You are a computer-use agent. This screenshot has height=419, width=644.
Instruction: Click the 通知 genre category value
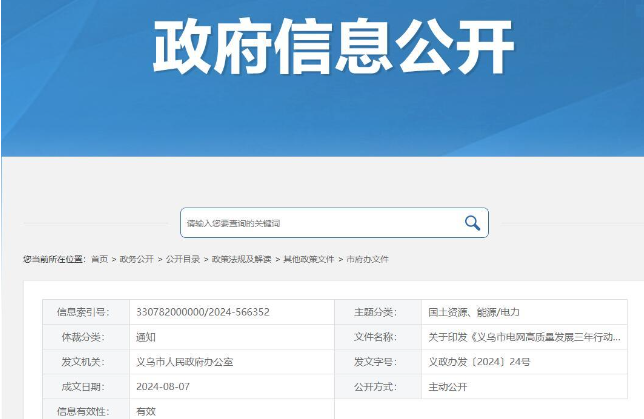click(146, 337)
